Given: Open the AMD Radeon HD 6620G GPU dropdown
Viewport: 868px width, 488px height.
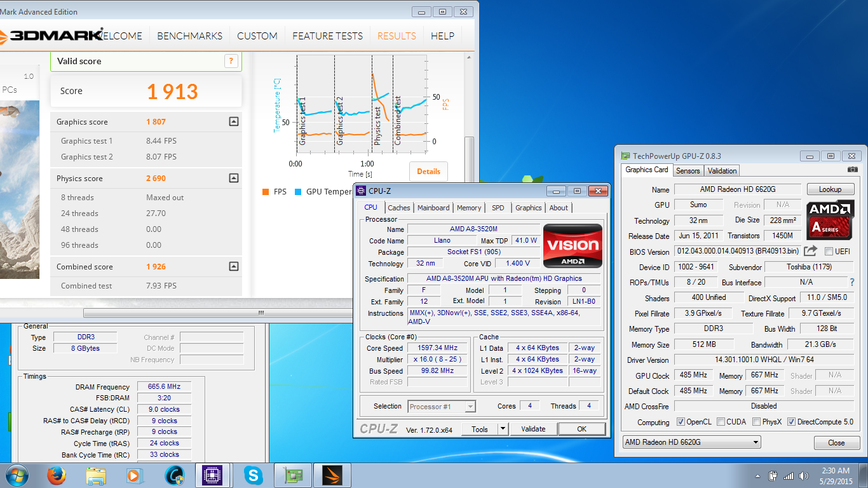Looking at the screenshot, I should point(691,442).
